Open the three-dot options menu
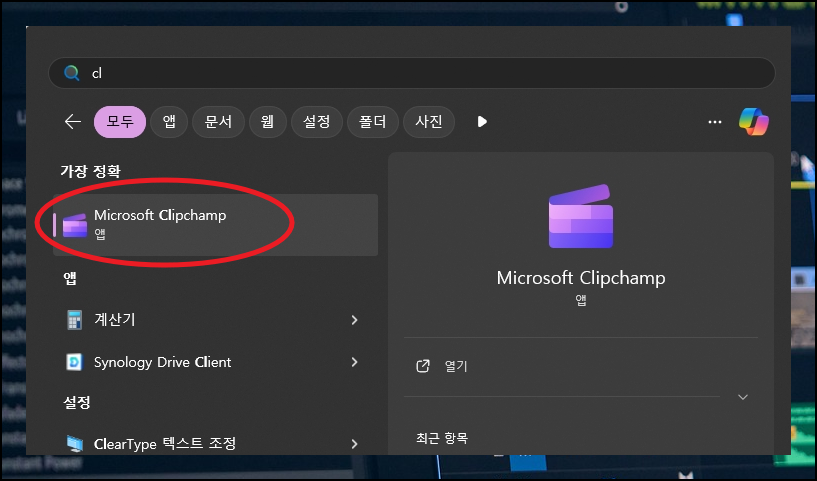The height and width of the screenshot is (481, 817). (x=715, y=122)
